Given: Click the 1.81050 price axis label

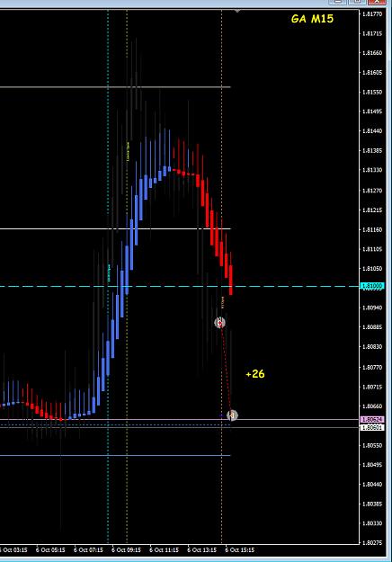Looking at the screenshot, I should pyautogui.click(x=372, y=269).
